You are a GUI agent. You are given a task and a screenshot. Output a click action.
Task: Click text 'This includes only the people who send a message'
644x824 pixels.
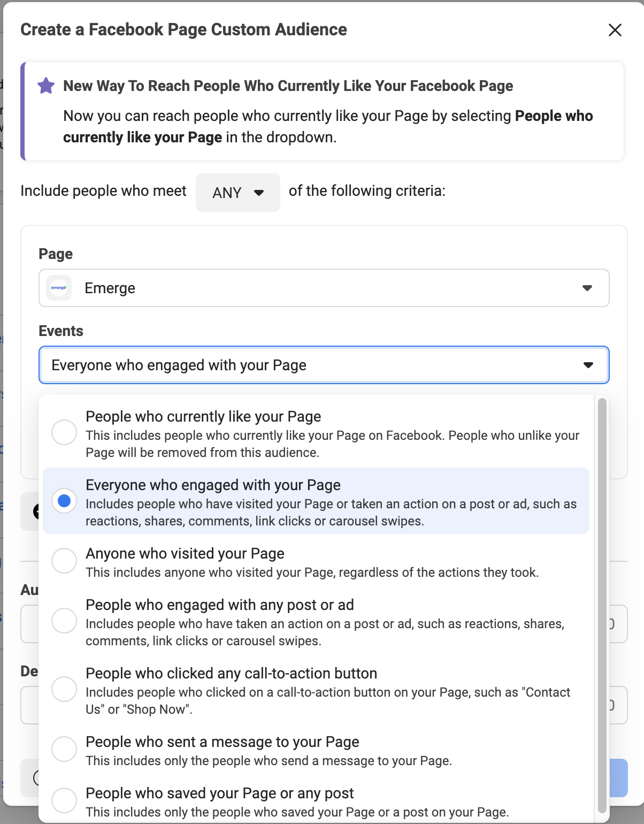[269, 761]
